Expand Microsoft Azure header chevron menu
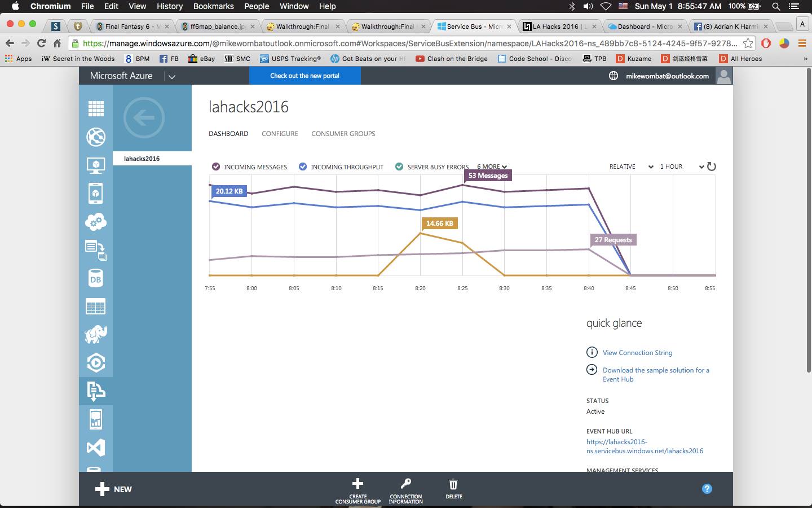This screenshot has height=508, width=812. 172,76
